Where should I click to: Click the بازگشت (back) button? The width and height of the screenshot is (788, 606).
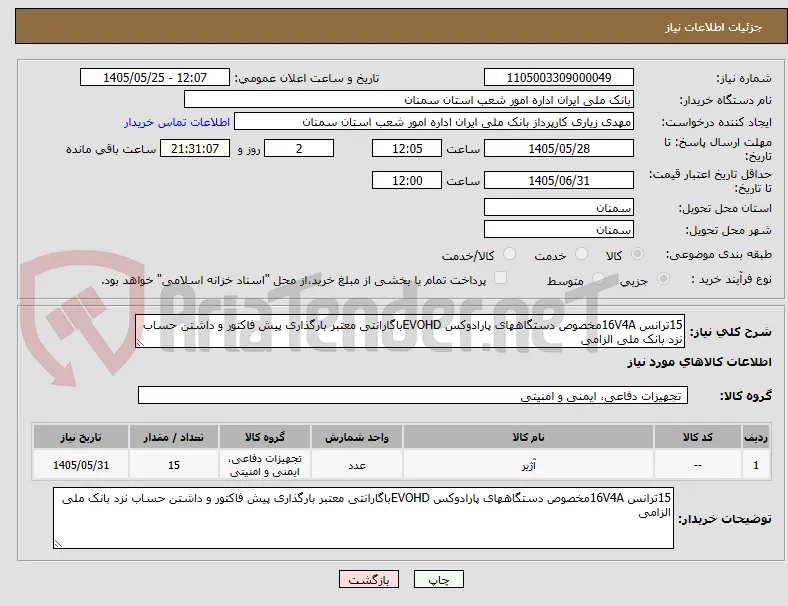click(x=369, y=579)
